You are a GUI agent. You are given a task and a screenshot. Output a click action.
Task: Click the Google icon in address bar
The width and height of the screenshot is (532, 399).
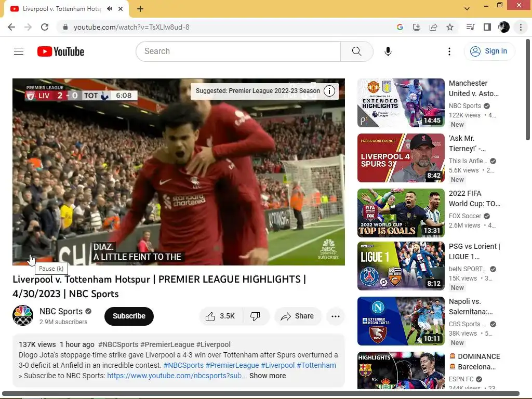[x=400, y=27]
